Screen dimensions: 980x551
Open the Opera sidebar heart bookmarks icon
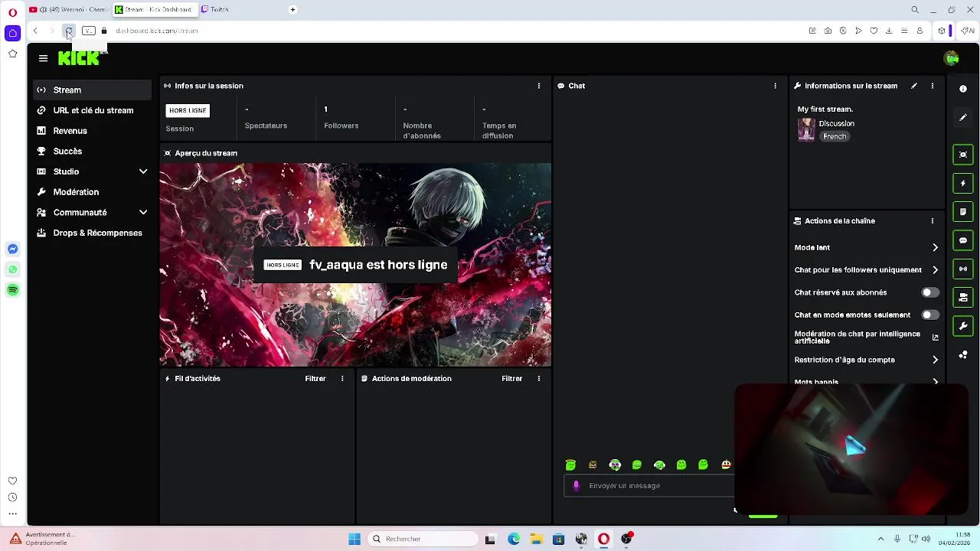pos(12,481)
